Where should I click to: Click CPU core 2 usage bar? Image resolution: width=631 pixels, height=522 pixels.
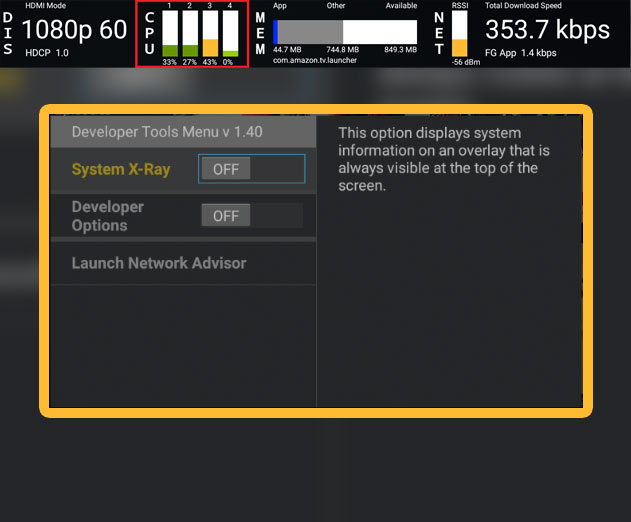coord(190,33)
